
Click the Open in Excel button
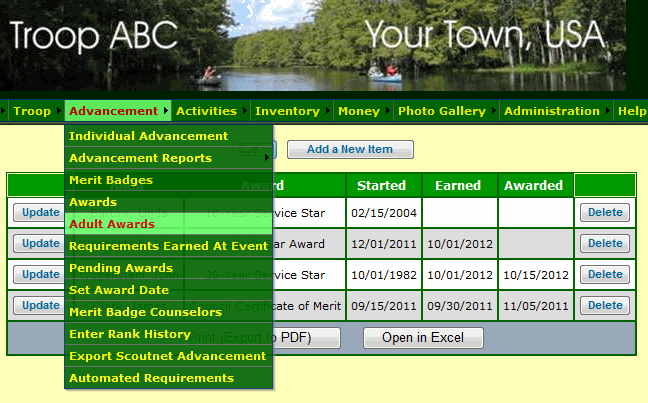pyautogui.click(x=423, y=338)
